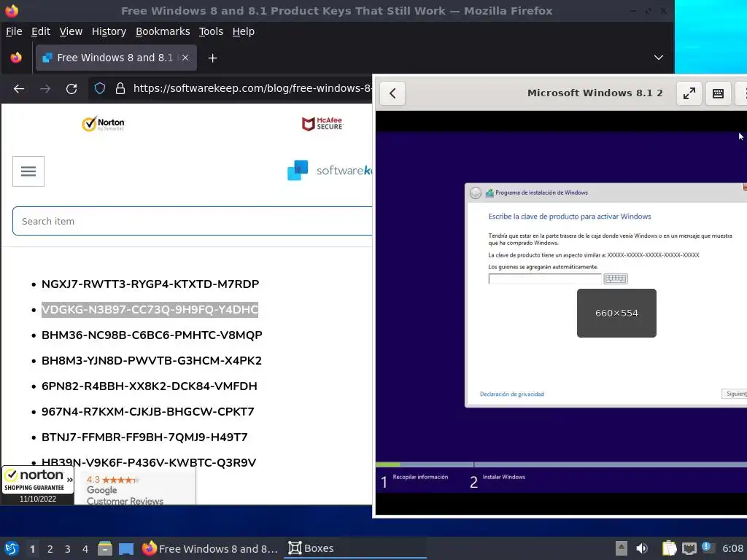Click the Firefox forward arrow

(x=45, y=88)
